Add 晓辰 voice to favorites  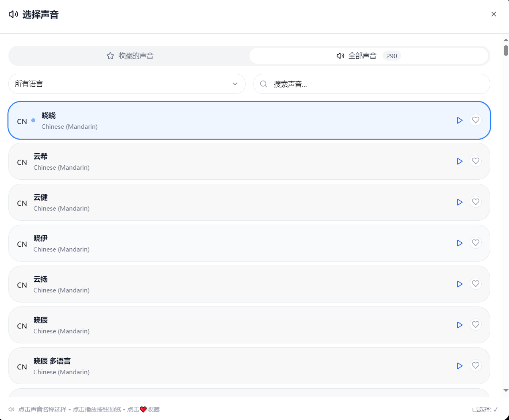click(476, 325)
